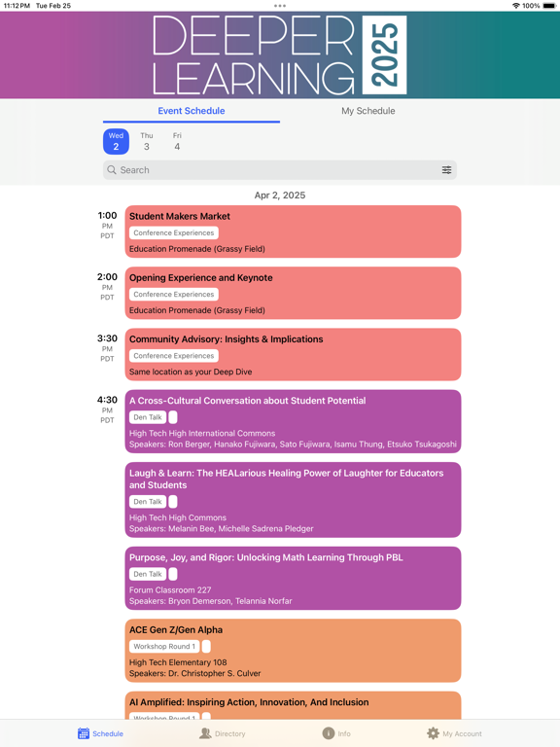Click Education Promenade location under Student Makers Market
This screenshot has width=560, height=747.
point(197,249)
